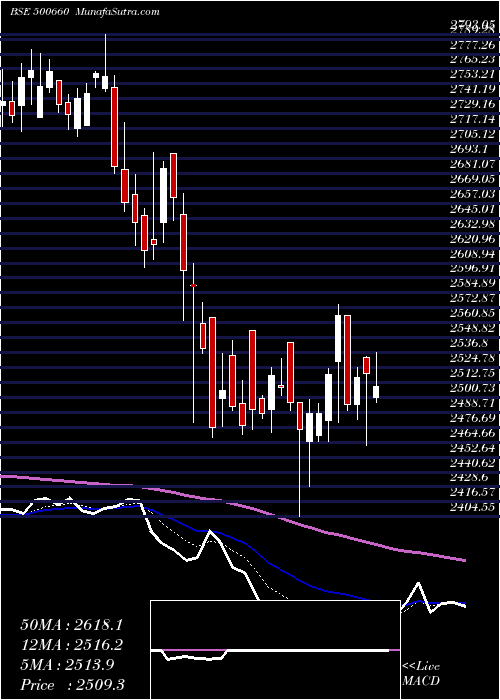Click the 5MA : 2513.9 readout
Image resolution: width=500 pixels, height=700 pixels.
(67, 665)
